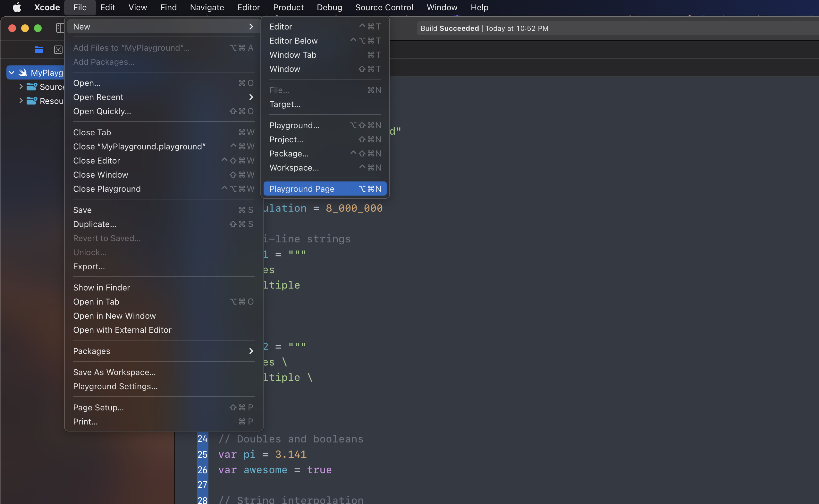Image resolution: width=819 pixels, height=504 pixels.
Task: Expand the Sources folder disclosure arrow
Action: click(x=21, y=87)
